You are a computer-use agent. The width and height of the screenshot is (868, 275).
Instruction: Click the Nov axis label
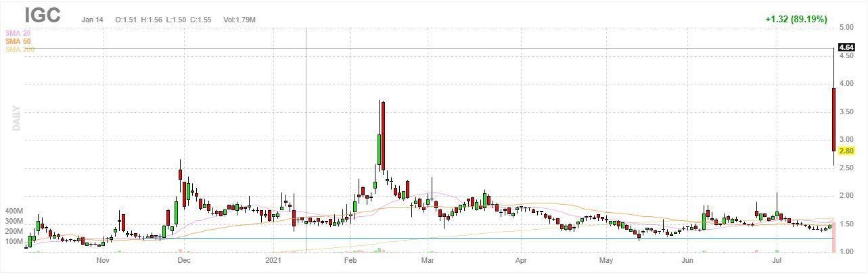click(103, 260)
